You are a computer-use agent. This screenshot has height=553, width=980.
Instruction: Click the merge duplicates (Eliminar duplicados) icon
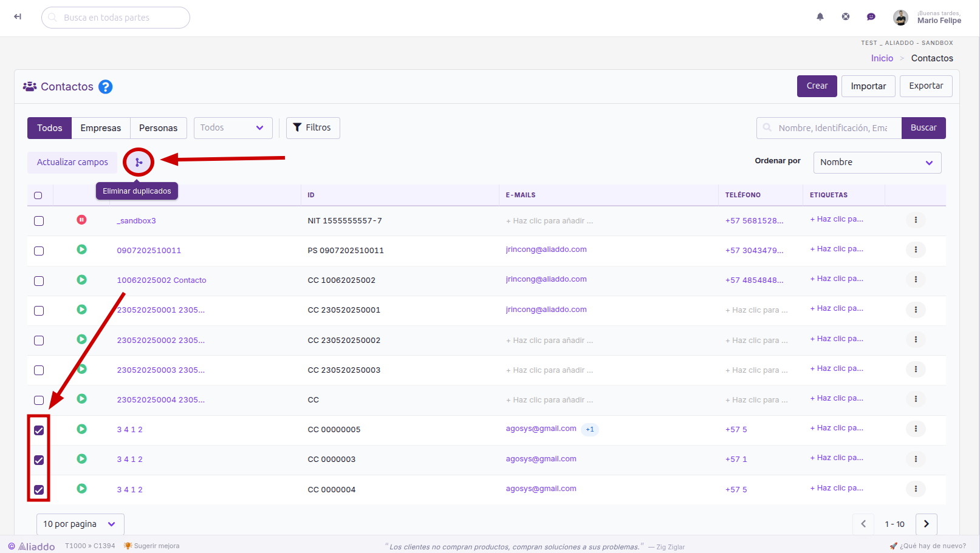point(139,162)
